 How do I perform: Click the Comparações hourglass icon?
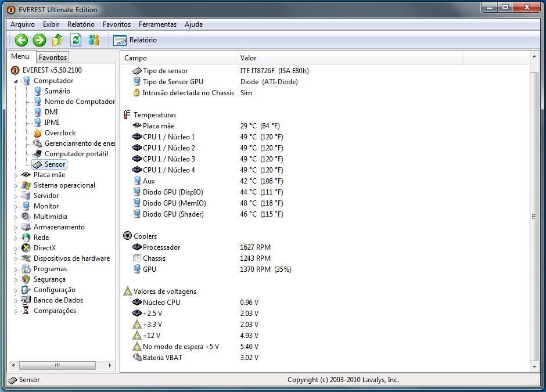(x=26, y=311)
